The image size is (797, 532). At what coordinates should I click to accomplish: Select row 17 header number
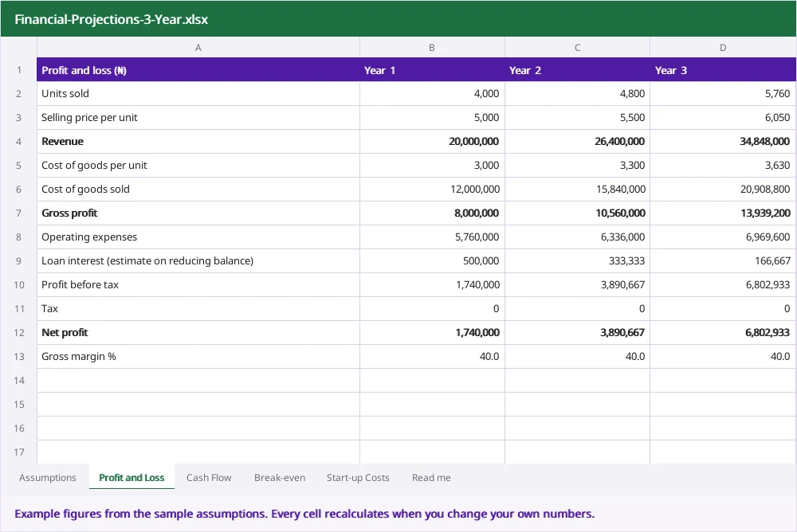click(x=19, y=452)
